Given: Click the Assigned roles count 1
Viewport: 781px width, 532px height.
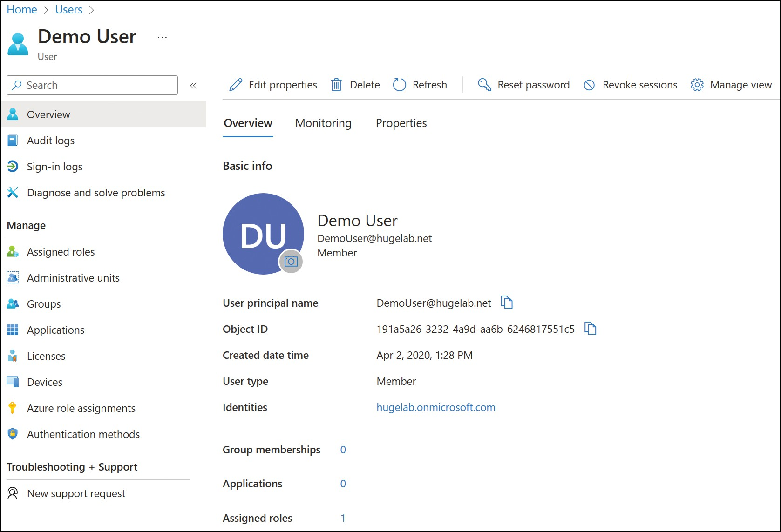Looking at the screenshot, I should click(x=343, y=518).
